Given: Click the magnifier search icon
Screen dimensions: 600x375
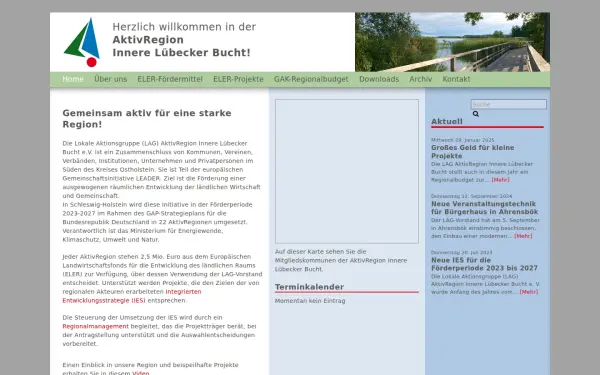Looking at the screenshot, I should 476,114.
